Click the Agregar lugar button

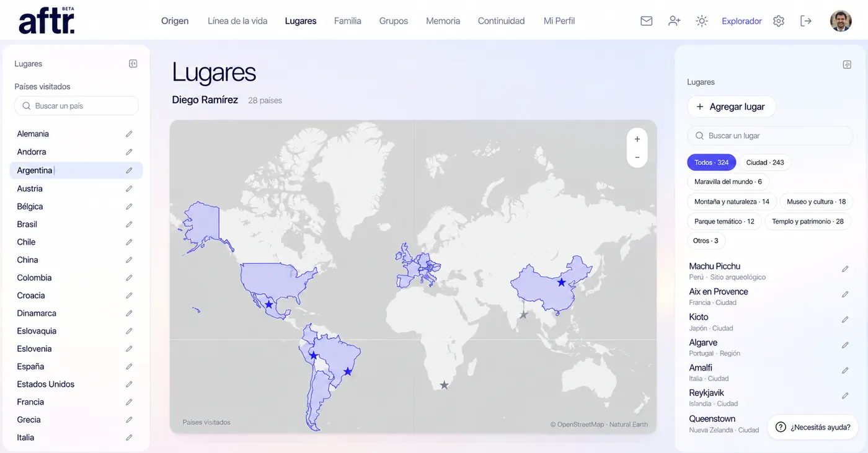(731, 107)
